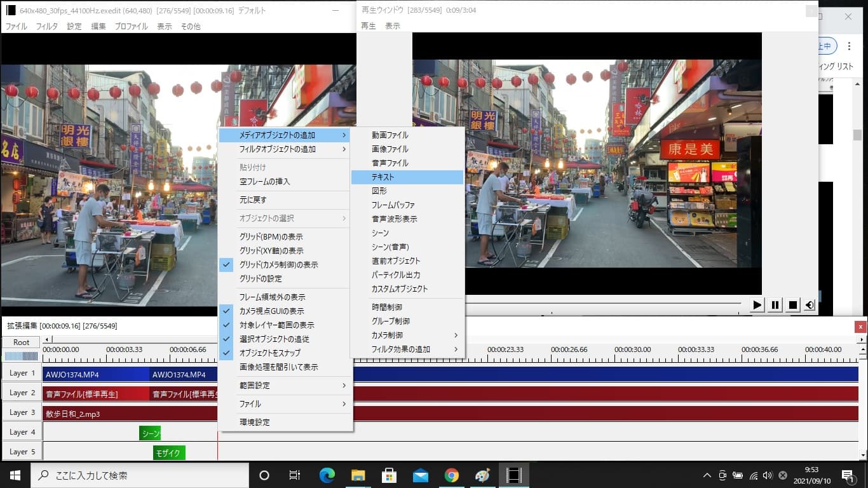Open Microsoft Edge from the taskbar
Image resolution: width=868 pixels, height=488 pixels.
[327, 475]
